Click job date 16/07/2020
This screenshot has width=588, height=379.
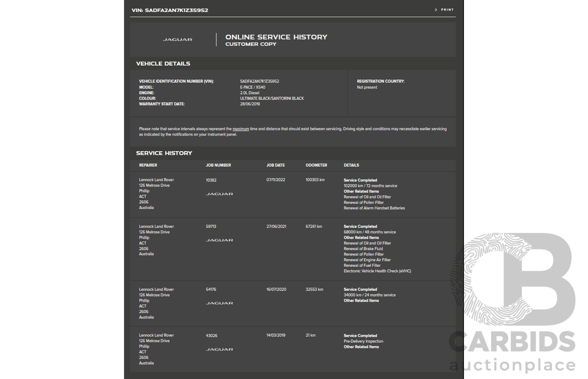(276, 289)
